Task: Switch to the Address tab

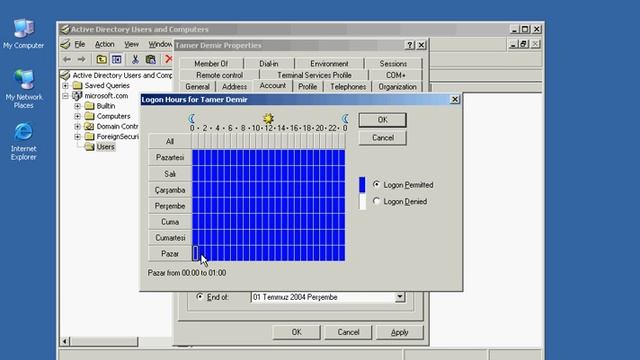Action: pos(234,87)
